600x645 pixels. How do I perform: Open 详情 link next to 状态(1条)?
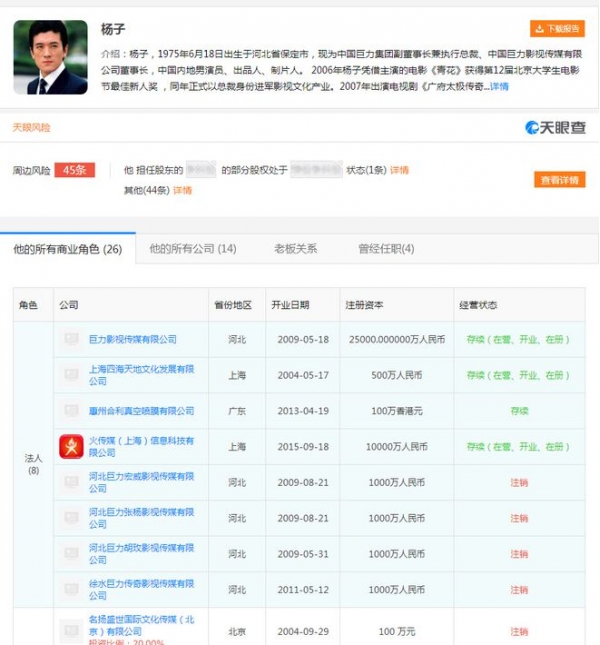399,170
